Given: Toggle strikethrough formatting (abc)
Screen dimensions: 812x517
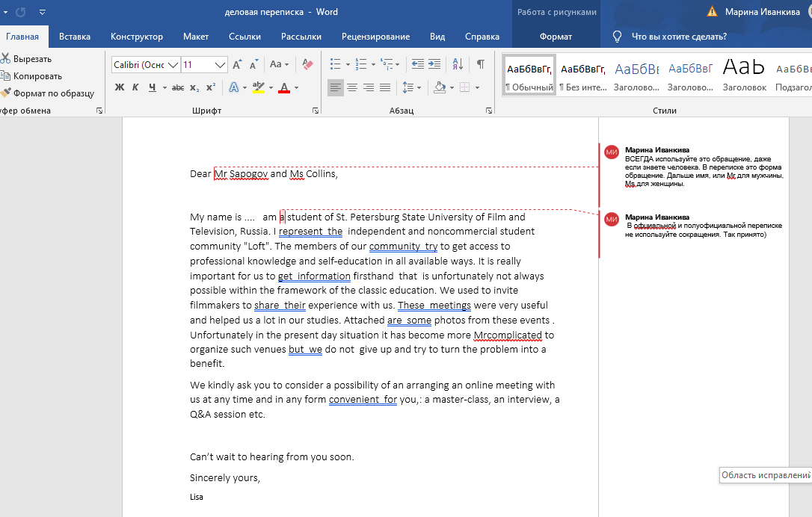Looking at the screenshot, I should tap(178, 87).
